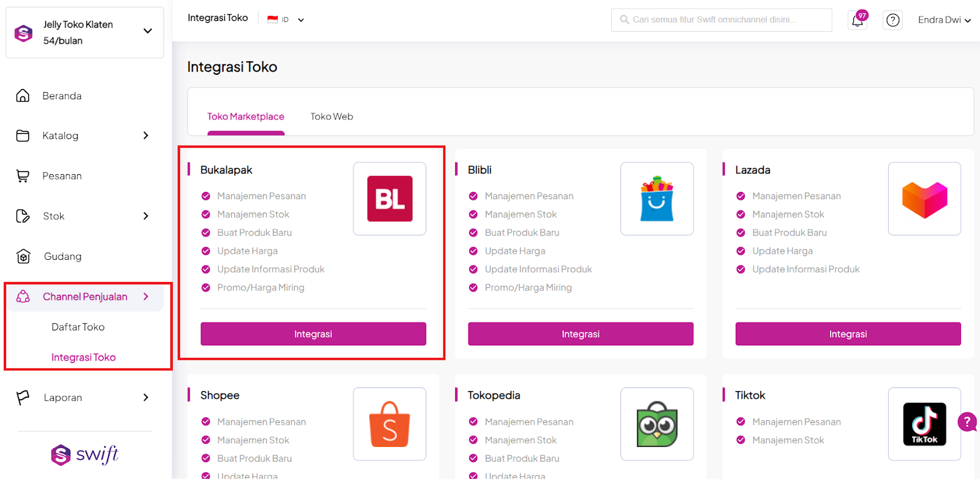Click Update Informasi Produk under Lazada
Image resolution: width=980 pixels, height=480 pixels.
click(806, 269)
